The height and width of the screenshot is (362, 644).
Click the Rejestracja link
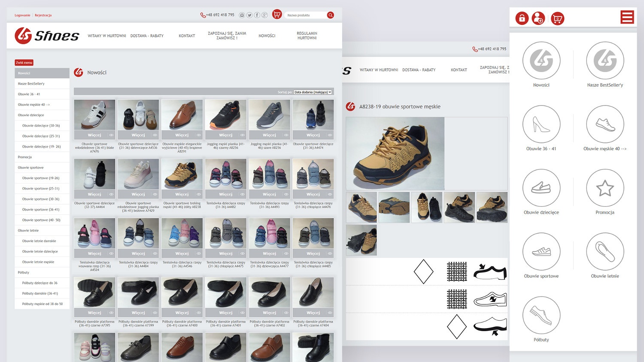point(43,15)
